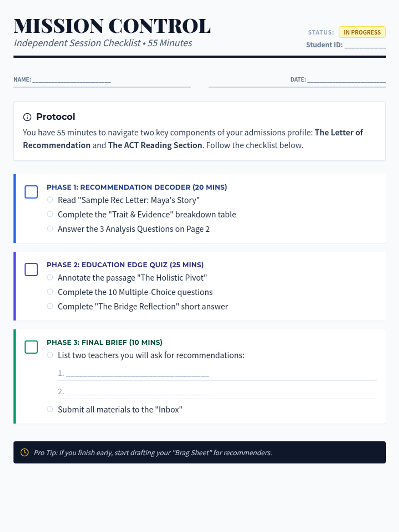
Task: Select 'Answer the 3 Analysis Questions' bullet
Action: coord(50,228)
